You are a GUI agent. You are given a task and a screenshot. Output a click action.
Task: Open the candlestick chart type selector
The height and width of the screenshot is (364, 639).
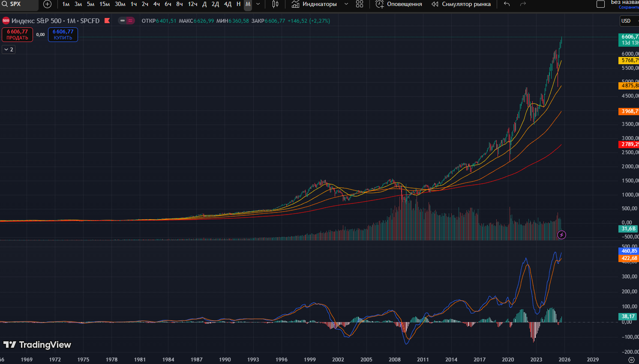(275, 4)
